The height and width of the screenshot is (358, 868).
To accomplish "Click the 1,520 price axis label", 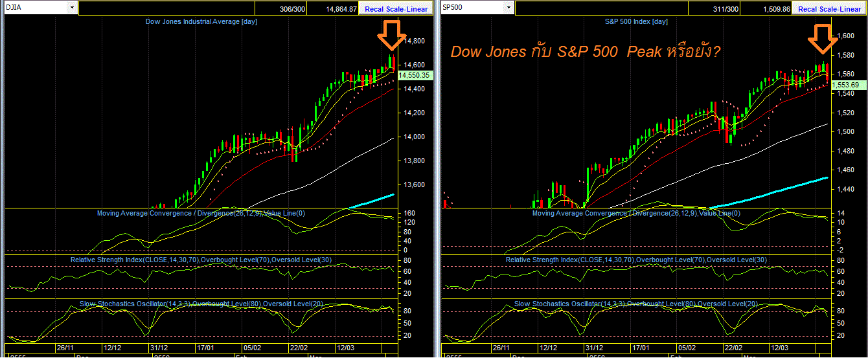I will coord(846,113).
